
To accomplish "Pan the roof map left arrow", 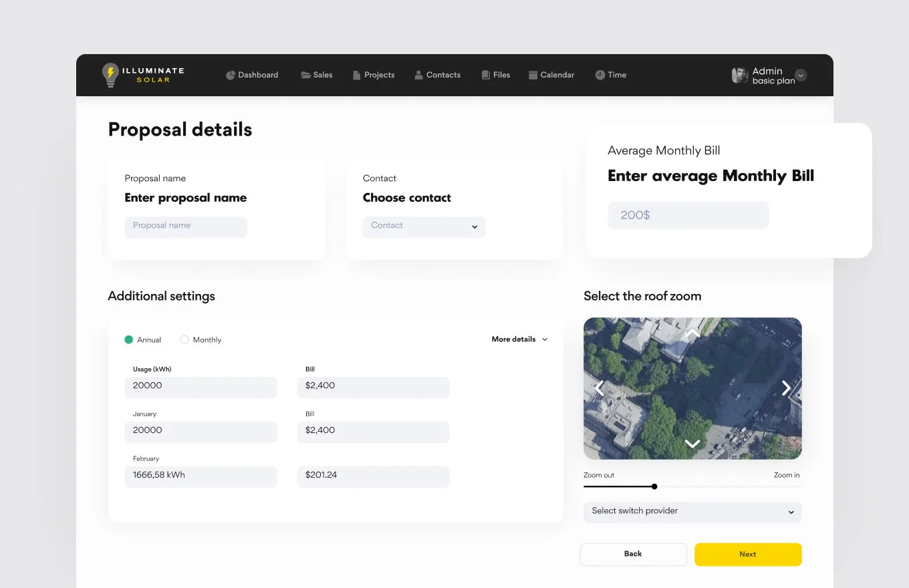I will [x=600, y=388].
